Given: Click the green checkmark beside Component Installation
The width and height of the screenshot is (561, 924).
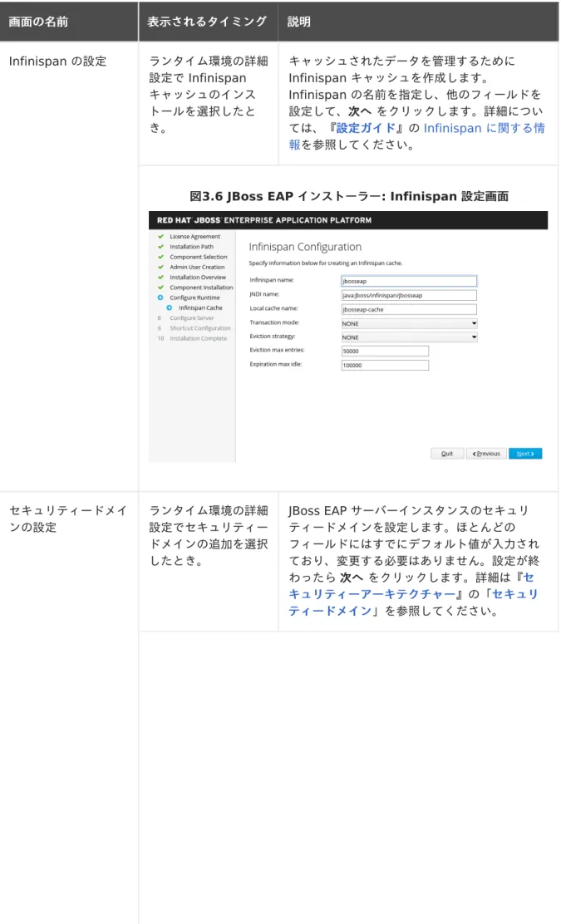Looking at the screenshot, I should 160,288.
